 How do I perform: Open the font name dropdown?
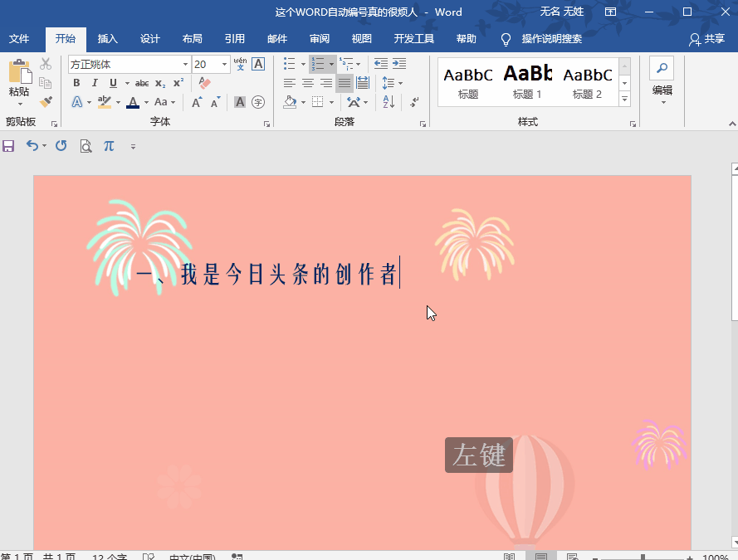[x=184, y=64]
